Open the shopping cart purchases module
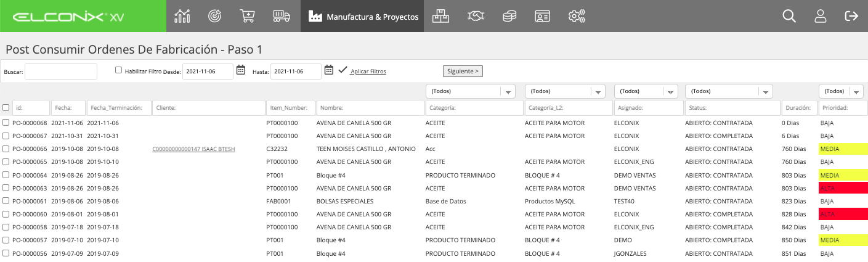This screenshot has width=868, height=262. pos(248,16)
